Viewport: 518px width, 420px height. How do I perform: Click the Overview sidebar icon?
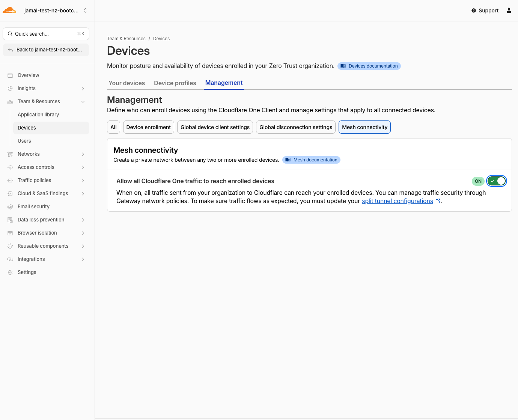point(10,75)
